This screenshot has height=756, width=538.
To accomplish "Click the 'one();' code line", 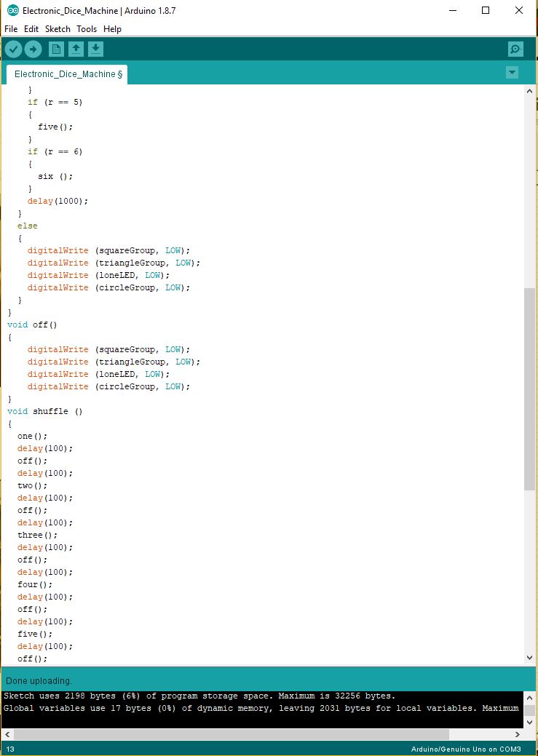I will pyautogui.click(x=32, y=436).
